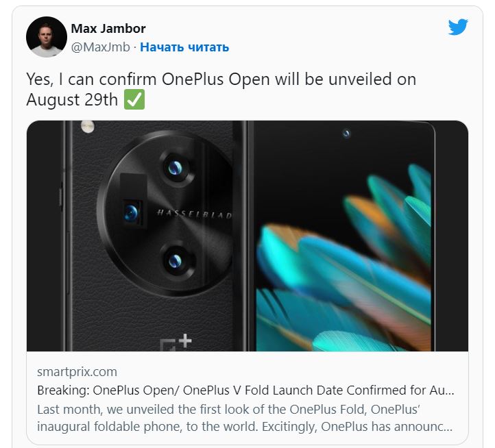Click the green check mark emoji
Screen dimensions: 495x448
(134, 99)
